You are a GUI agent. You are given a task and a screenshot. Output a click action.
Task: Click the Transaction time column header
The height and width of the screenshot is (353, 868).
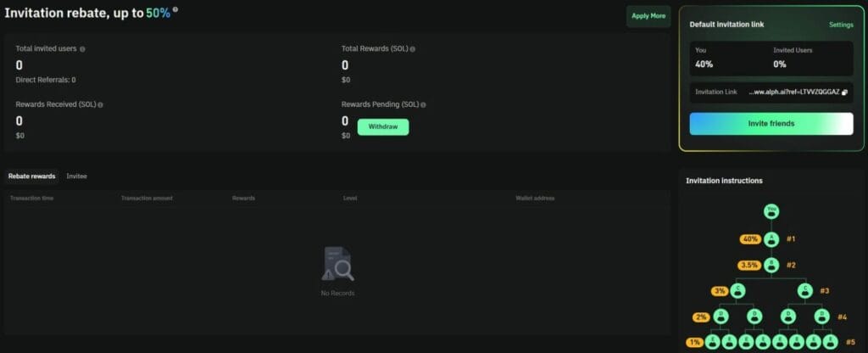pyautogui.click(x=32, y=199)
